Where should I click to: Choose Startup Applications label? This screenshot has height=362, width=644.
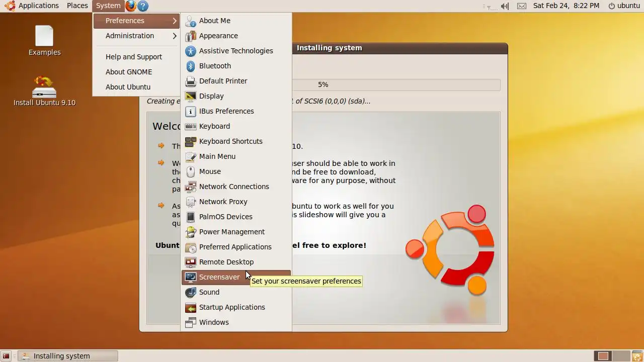(x=232, y=307)
